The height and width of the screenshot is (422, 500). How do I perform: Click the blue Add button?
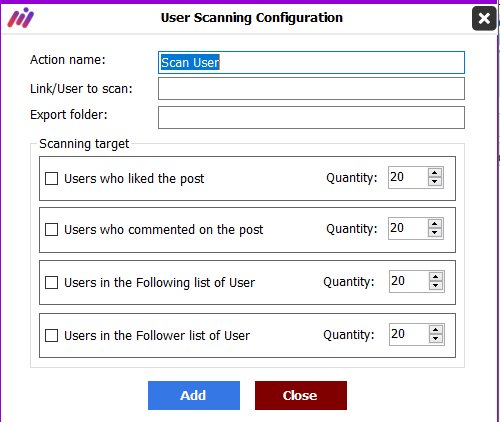coord(194,395)
